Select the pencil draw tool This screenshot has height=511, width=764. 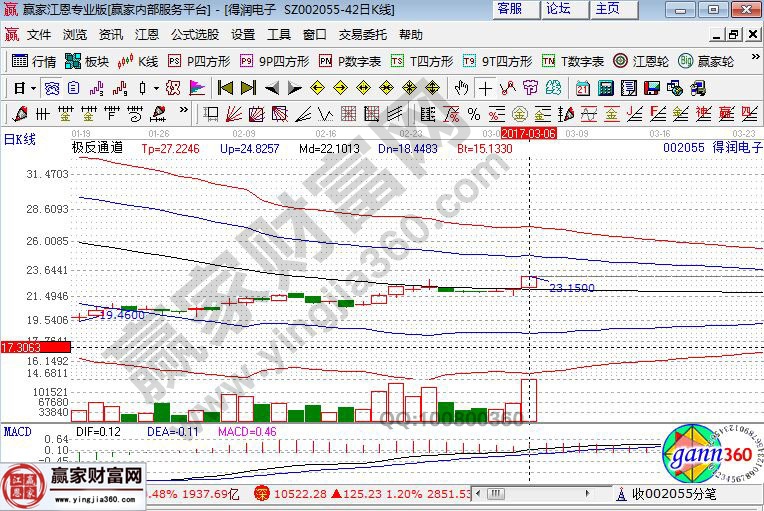pyautogui.click(x=20, y=114)
